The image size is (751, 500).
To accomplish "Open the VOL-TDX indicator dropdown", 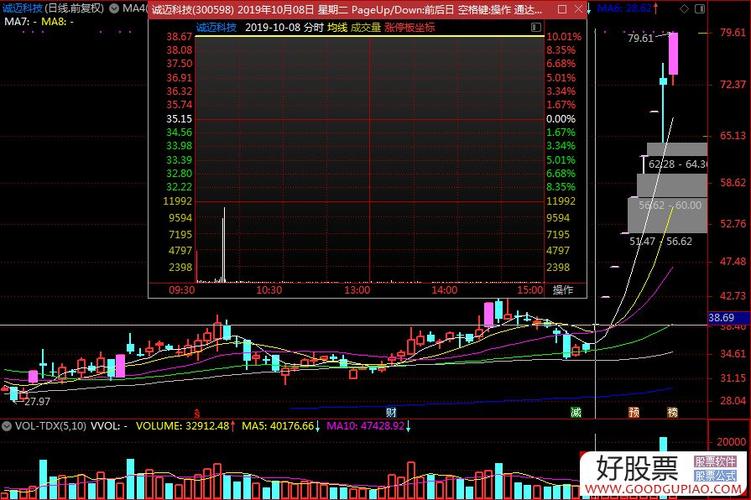I will pos(6,426).
